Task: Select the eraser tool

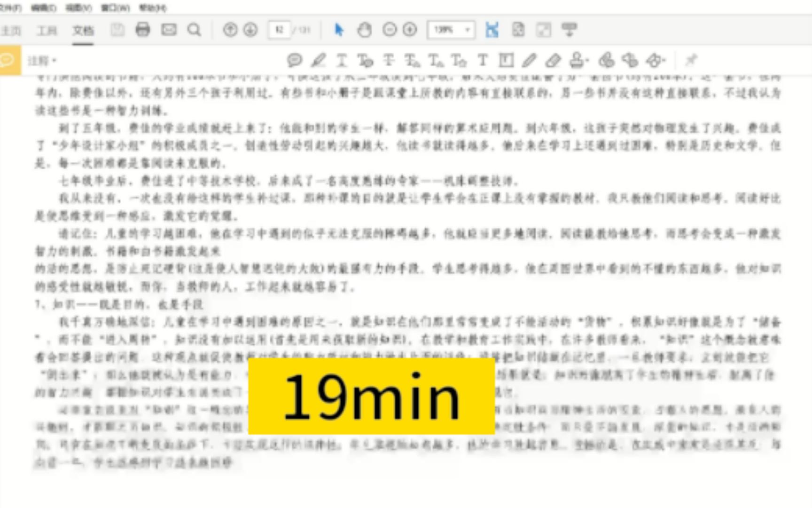Action: 553,60
